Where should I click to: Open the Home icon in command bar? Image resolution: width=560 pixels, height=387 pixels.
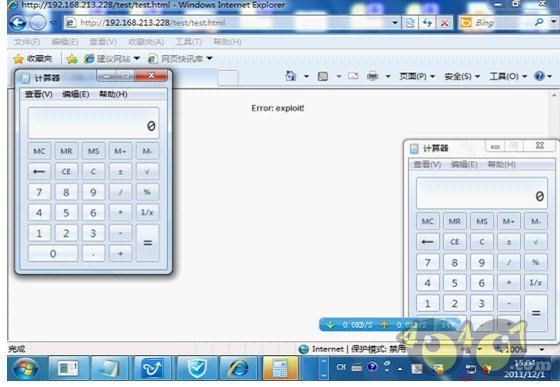tap(291, 76)
